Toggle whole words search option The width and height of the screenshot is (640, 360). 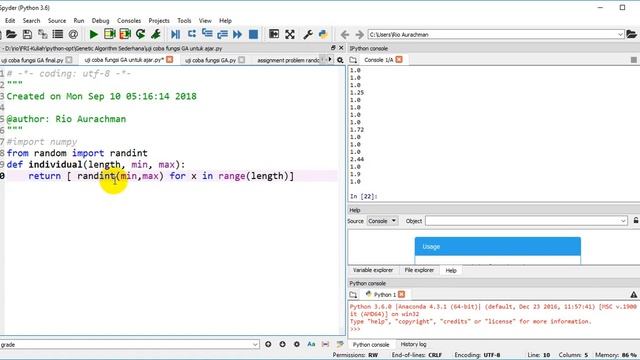pyautogui.click(x=325, y=344)
